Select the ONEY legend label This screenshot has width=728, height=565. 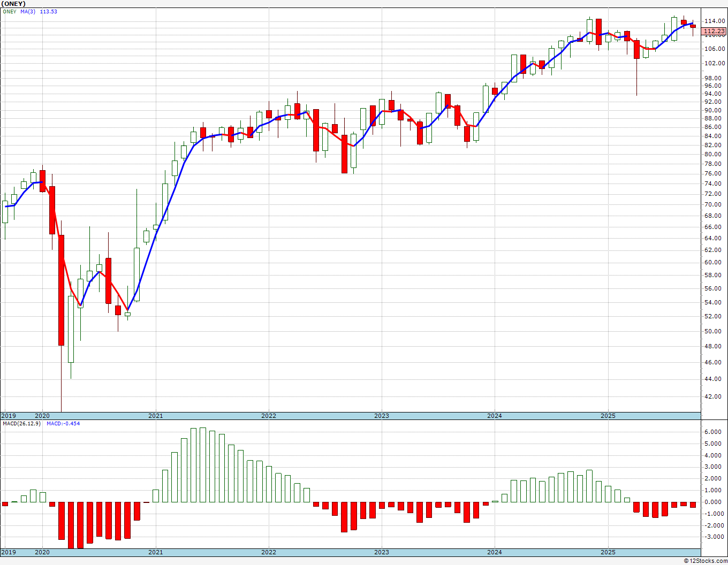pyautogui.click(x=10, y=11)
